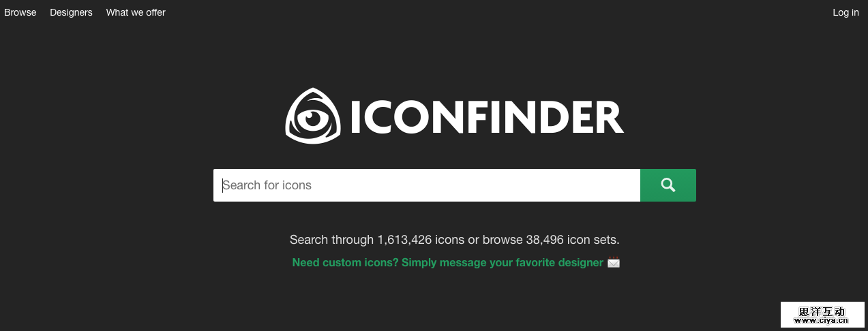The width and height of the screenshot is (868, 331).
Task: Click the pupil of the eye logo
Action: point(312,119)
